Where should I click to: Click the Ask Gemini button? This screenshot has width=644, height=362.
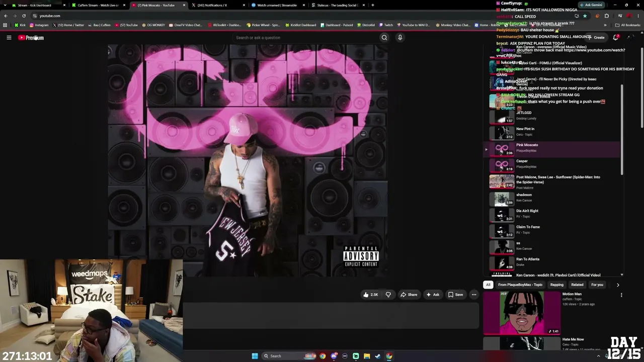(x=591, y=5)
